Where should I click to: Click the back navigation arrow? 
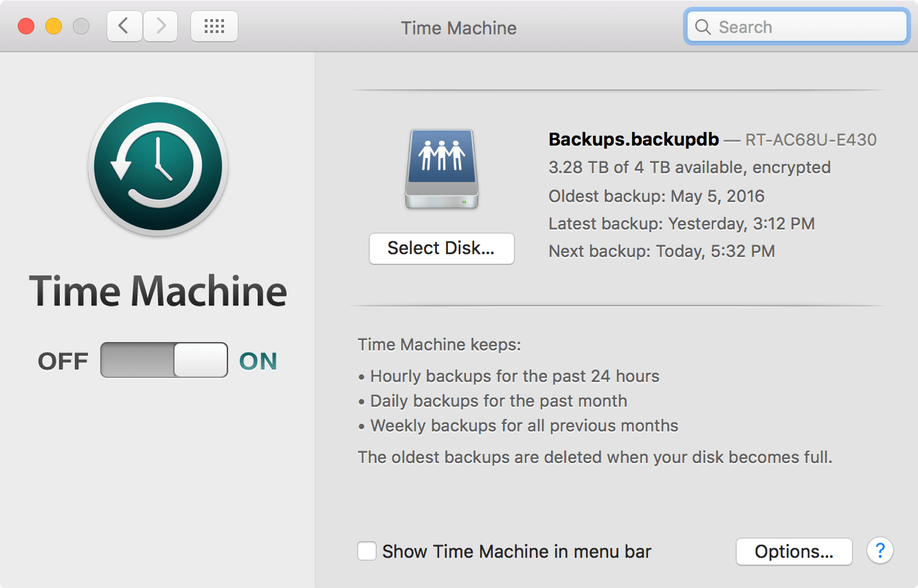(124, 25)
